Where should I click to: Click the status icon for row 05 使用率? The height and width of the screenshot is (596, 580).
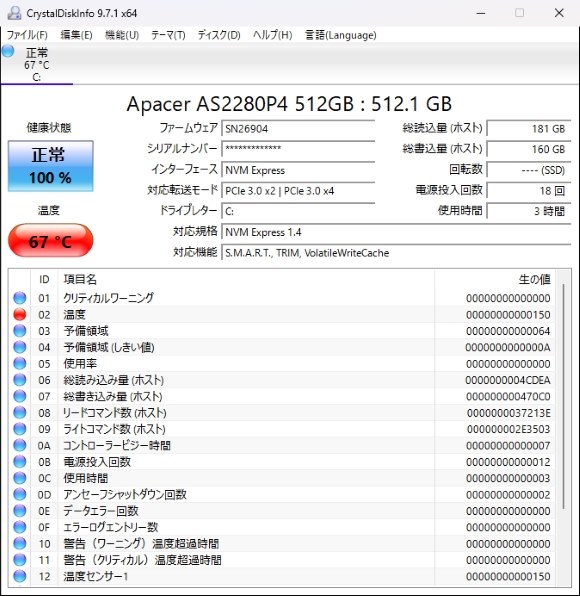[20, 363]
